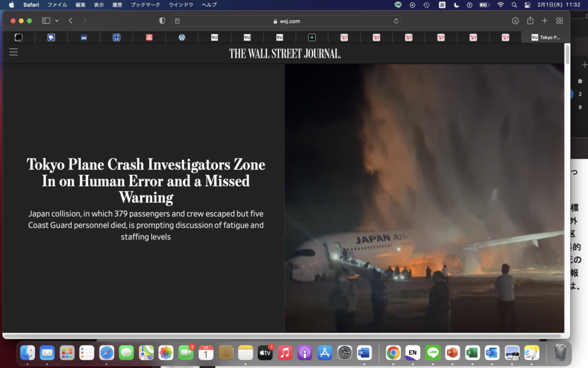Viewport: 588px width, 368px height.
Task: Click the Wi-Fi status icon
Action: tap(500, 5)
